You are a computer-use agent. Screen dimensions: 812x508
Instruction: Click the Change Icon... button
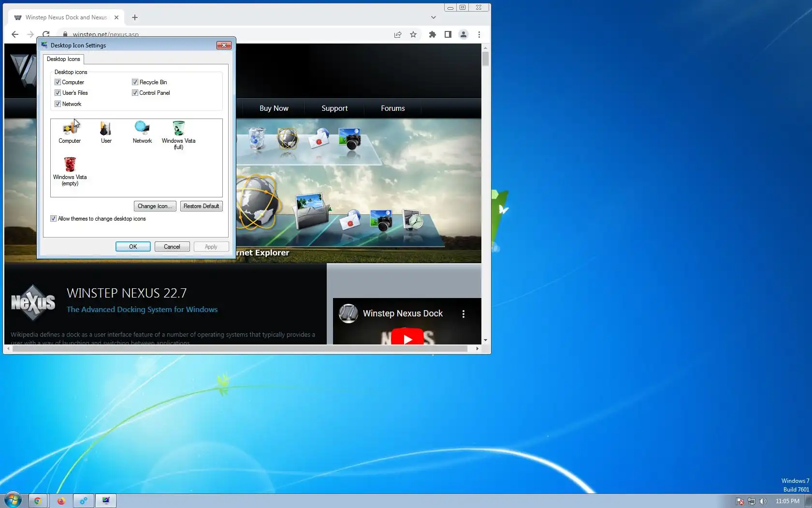click(x=155, y=206)
